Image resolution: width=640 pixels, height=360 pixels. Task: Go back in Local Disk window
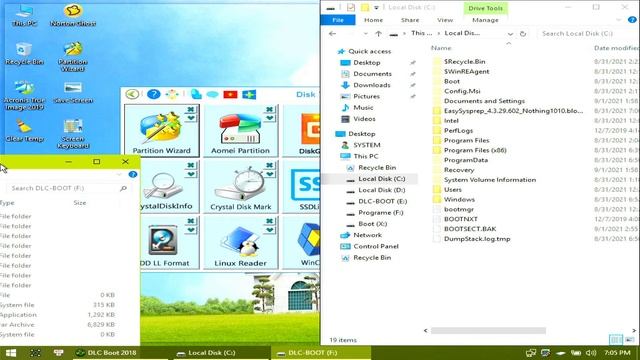pos(332,34)
